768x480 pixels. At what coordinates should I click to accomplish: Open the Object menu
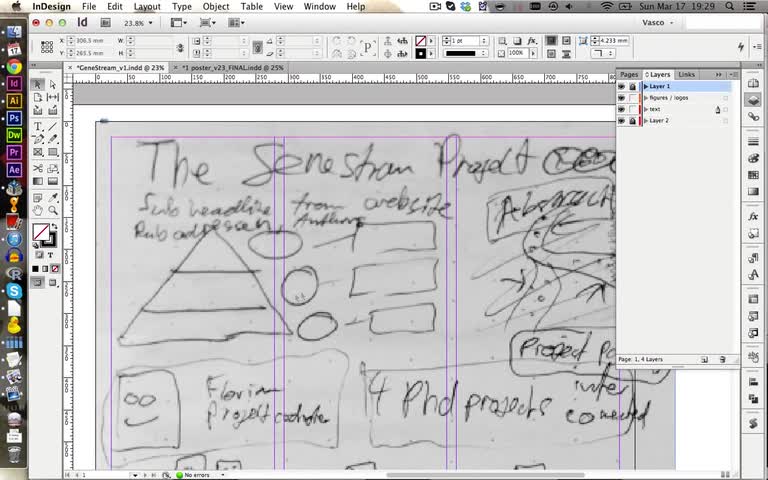click(216, 6)
